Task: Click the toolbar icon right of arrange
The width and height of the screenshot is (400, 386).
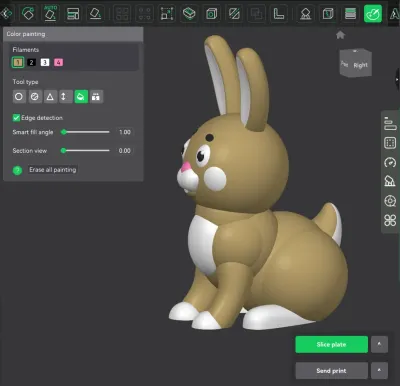Action: (96, 14)
